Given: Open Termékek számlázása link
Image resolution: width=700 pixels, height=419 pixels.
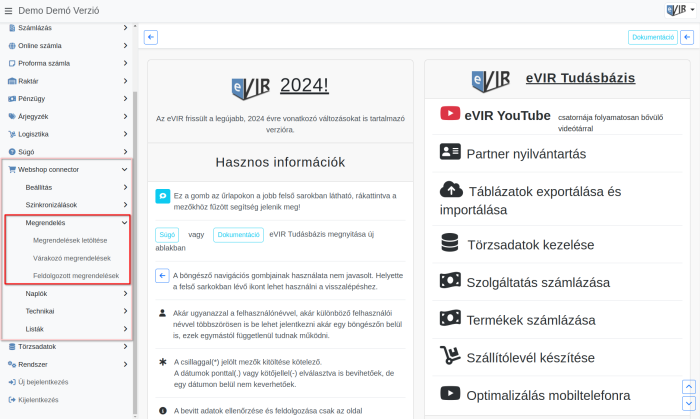Looking at the screenshot, I should click(x=531, y=320).
